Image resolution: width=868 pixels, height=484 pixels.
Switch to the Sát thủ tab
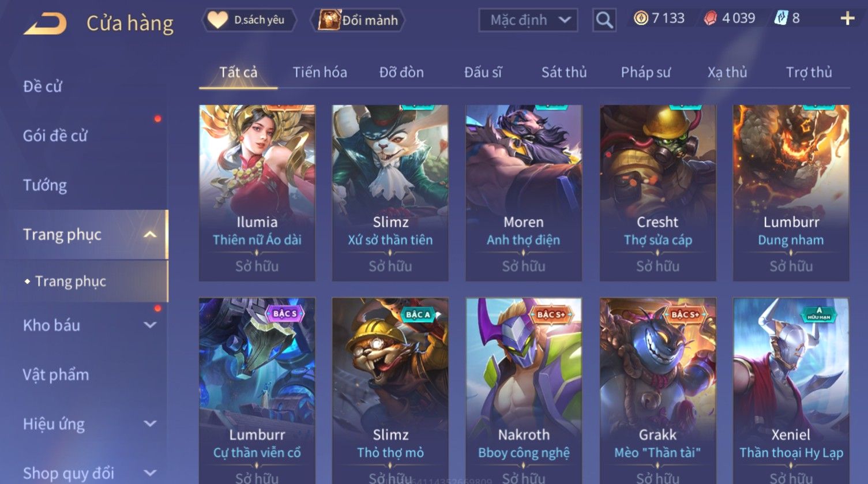click(563, 72)
